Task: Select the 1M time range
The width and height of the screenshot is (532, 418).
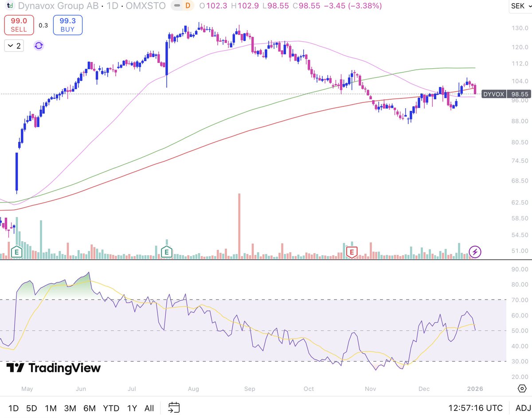Action: click(x=51, y=408)
